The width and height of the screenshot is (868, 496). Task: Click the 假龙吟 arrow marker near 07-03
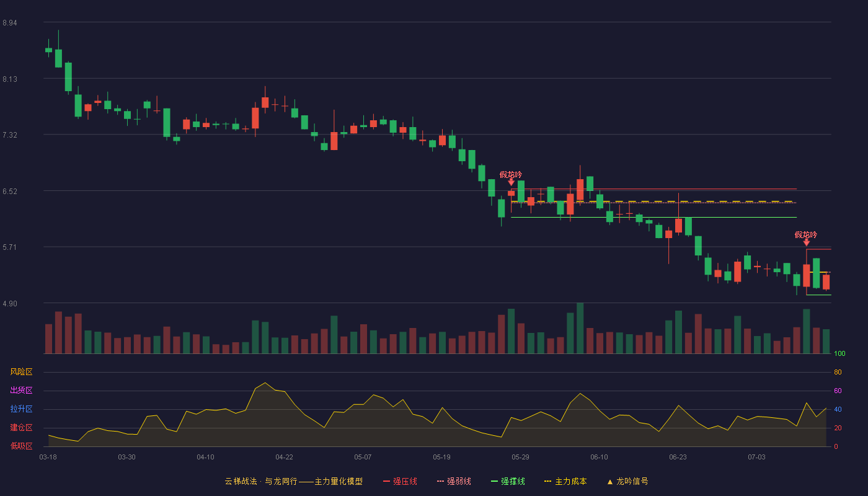pos(806,242)
